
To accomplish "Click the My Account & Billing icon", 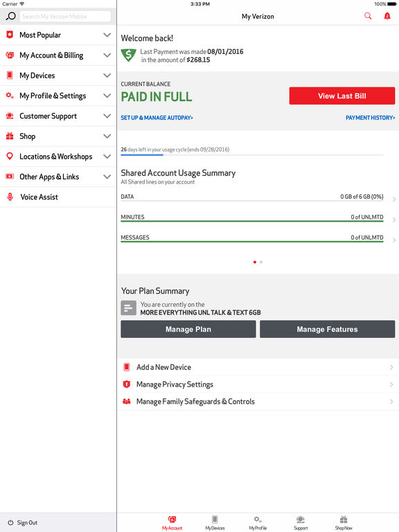I will [x=10, y=55].
